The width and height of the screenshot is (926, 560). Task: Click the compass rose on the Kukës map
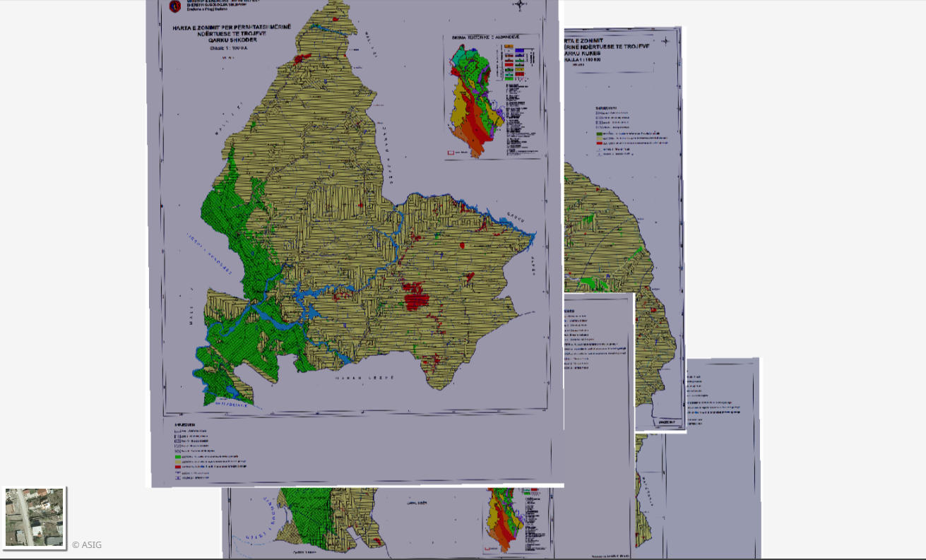[x=665, y=40]
